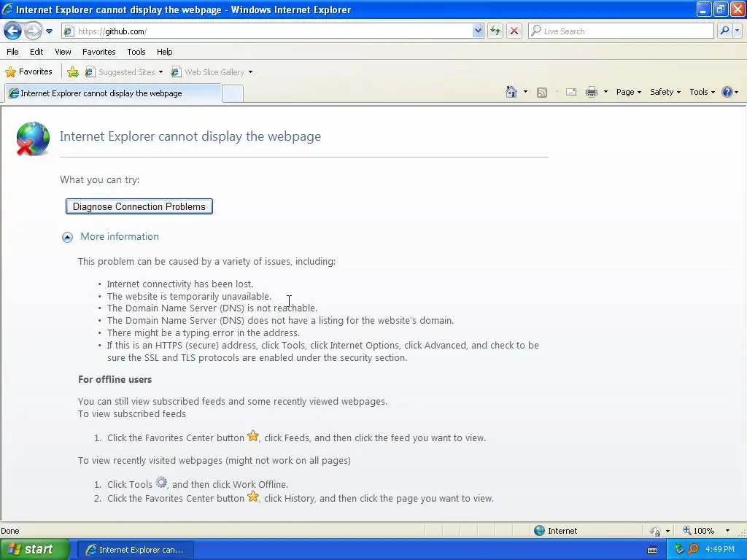This screenshot has height=560, width=747.
Task: Stop loading with the red X icon
Action: point(514,31)
